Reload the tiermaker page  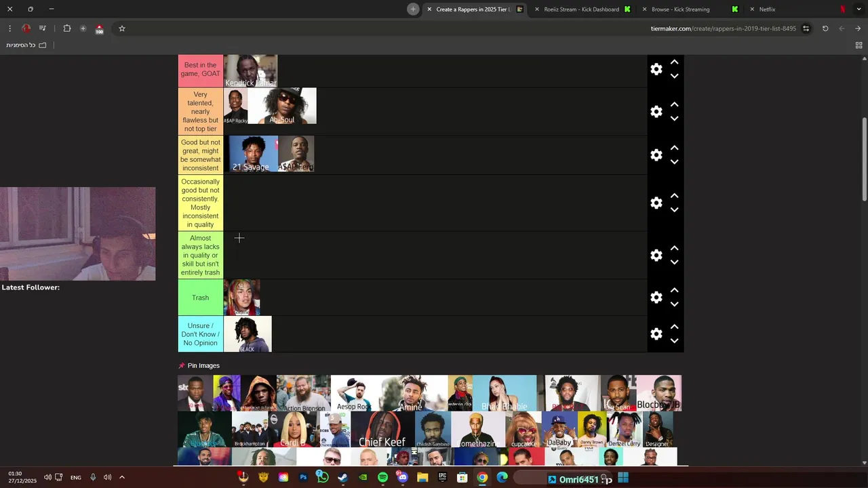coord(825,28)
